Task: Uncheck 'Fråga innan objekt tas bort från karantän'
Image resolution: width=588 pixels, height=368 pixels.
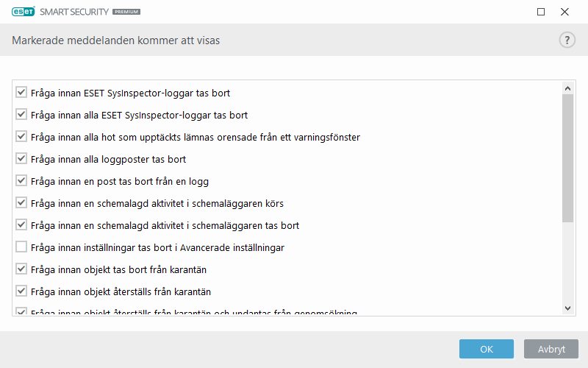Action: click(21, 269)
